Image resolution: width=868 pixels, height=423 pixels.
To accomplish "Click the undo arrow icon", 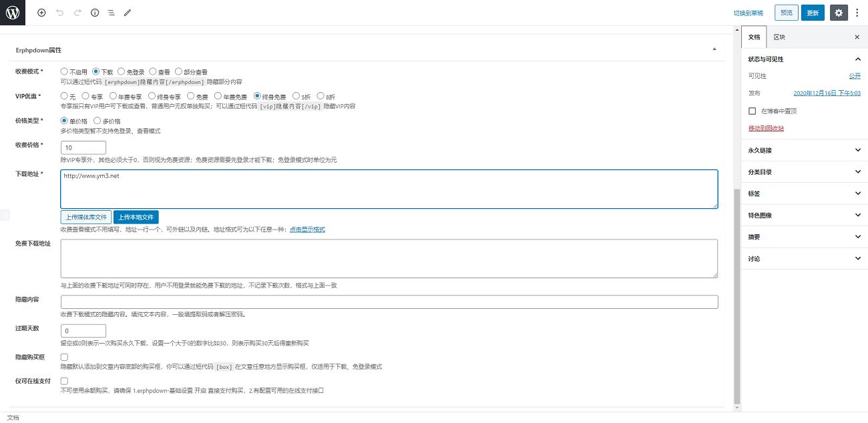I will (59, 13).
